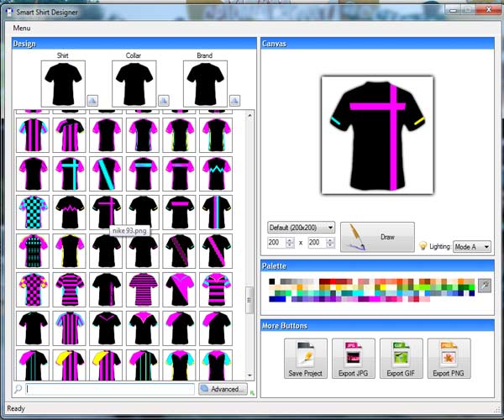Focus the design search text box

click(x=110, y=389)
